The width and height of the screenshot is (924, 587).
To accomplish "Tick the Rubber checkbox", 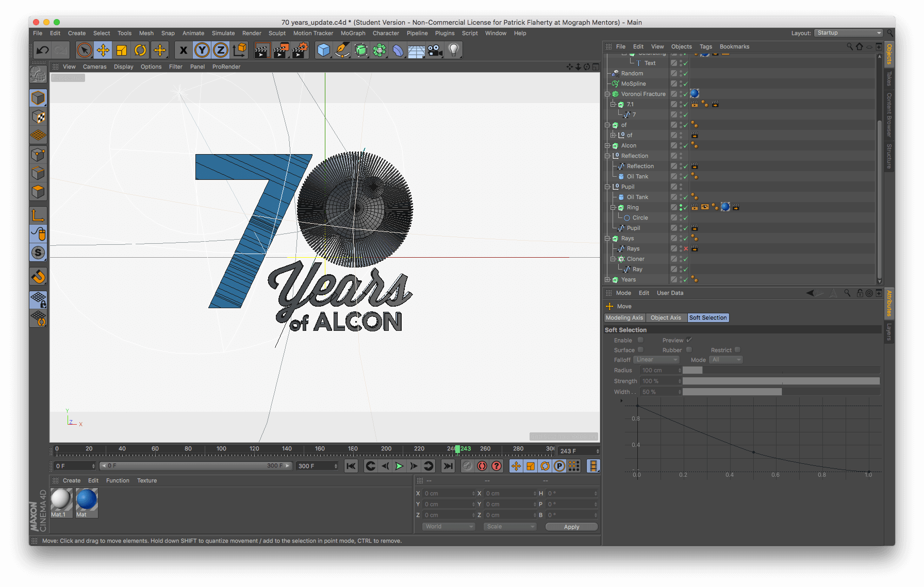I will pyautogui.click(x=689, y=350).
